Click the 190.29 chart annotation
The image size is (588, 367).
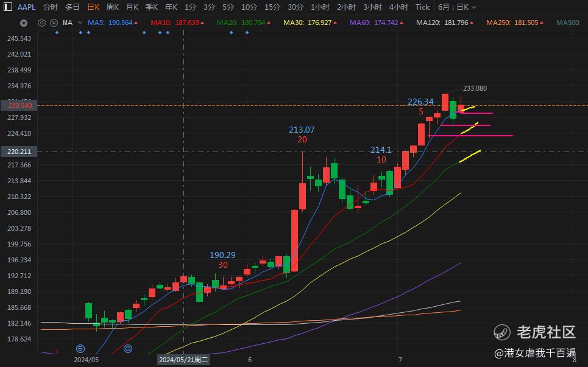tap(222, 255)
